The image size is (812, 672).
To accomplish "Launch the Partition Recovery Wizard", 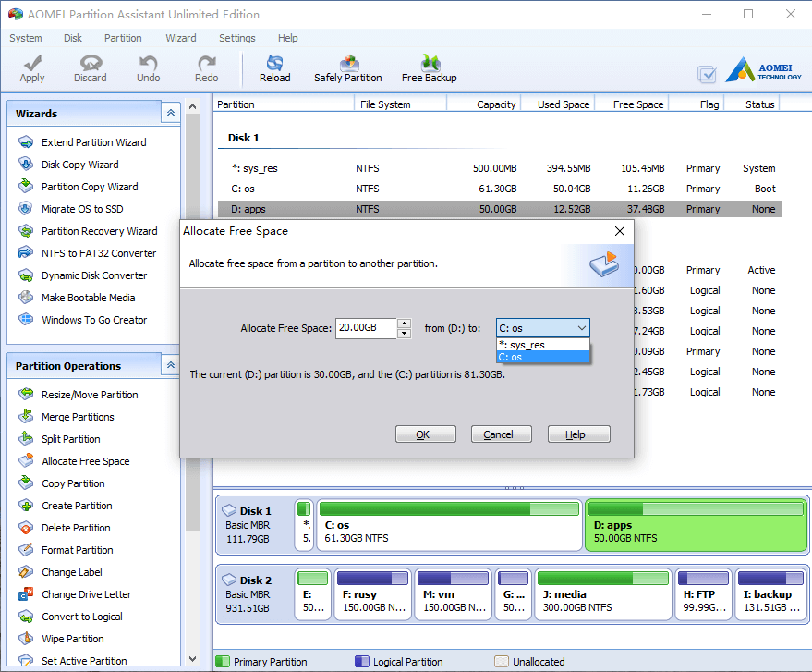I will (x=100, y=231).
